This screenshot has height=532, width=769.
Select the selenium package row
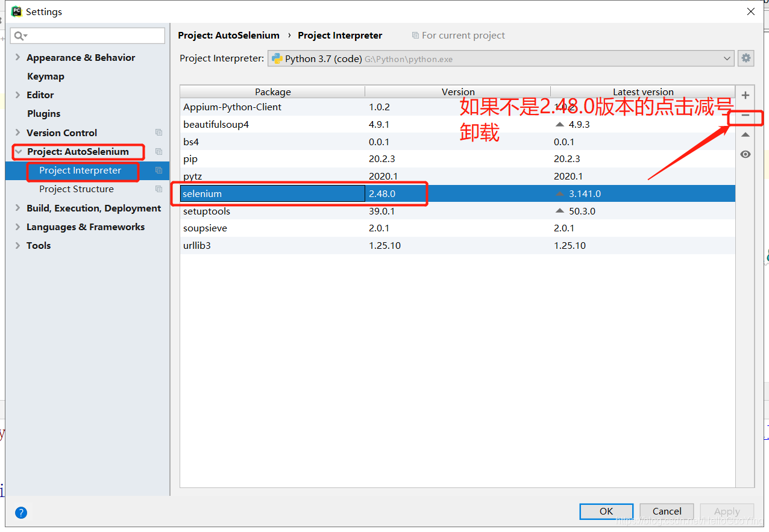pos(457,194)
